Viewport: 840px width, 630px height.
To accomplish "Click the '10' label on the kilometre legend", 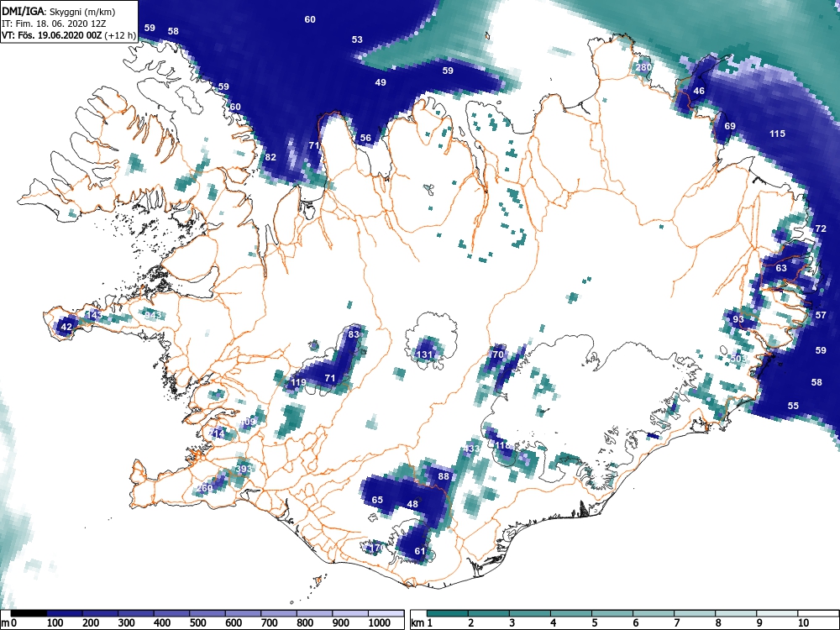I will click(x=802, y=623).
